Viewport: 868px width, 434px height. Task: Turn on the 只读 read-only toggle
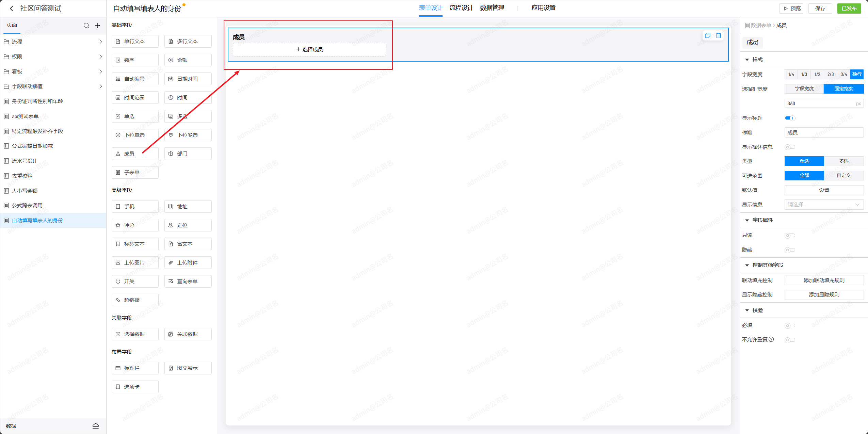pos(790,235)
